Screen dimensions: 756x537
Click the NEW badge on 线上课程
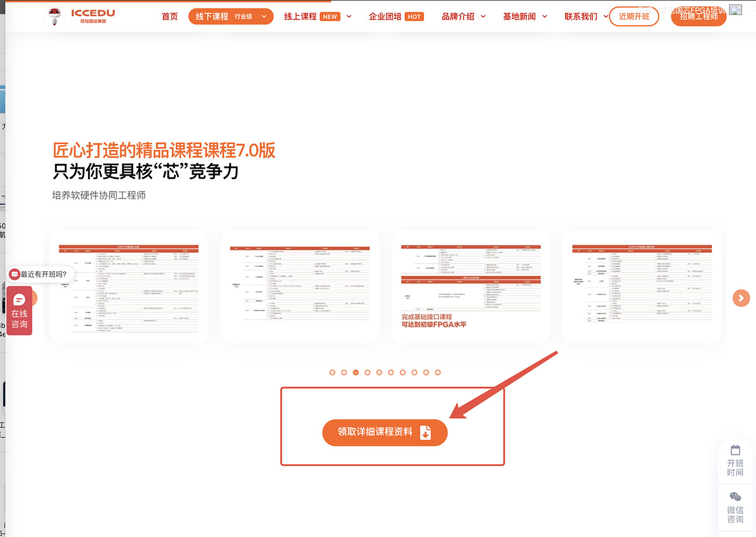[x=329, y=16]
